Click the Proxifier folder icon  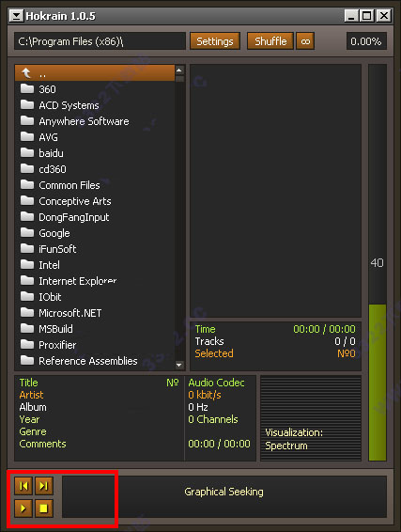[x=27, y=344]
